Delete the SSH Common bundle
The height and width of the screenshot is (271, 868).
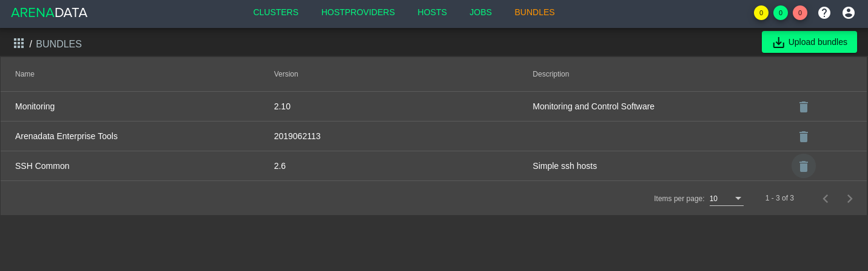click(804, 166)
